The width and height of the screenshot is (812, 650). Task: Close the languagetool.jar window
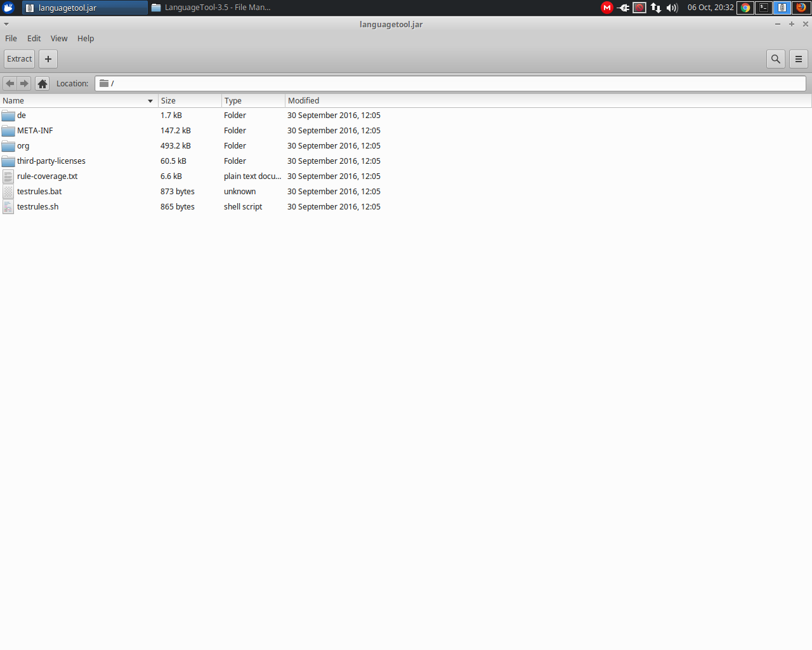tap(806, 24)
